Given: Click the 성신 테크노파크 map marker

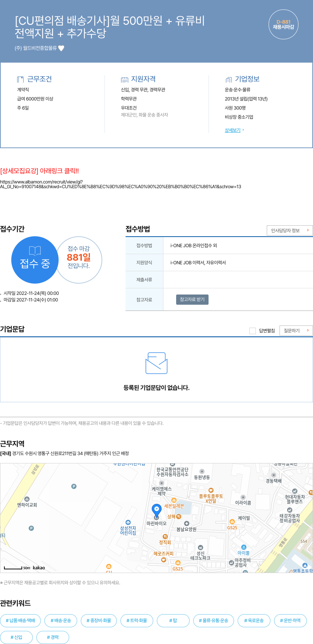Looking at the screenshot, I should (x=201, y=547).
